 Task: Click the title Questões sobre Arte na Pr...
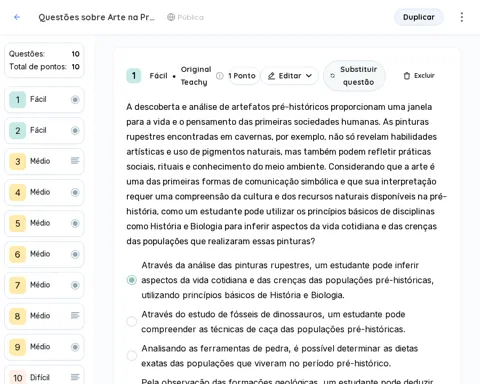[96, 17]
